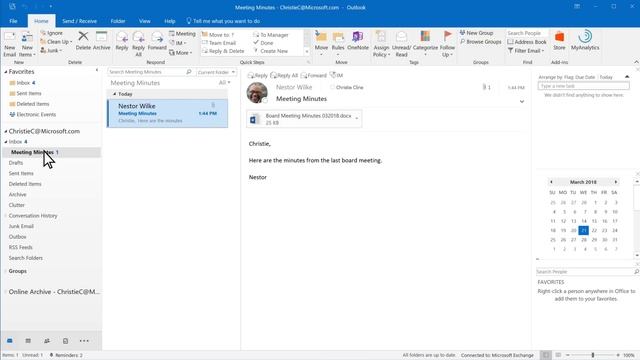640x360 pixels.
Task: Open the File tab
Action: click(13, 21)
